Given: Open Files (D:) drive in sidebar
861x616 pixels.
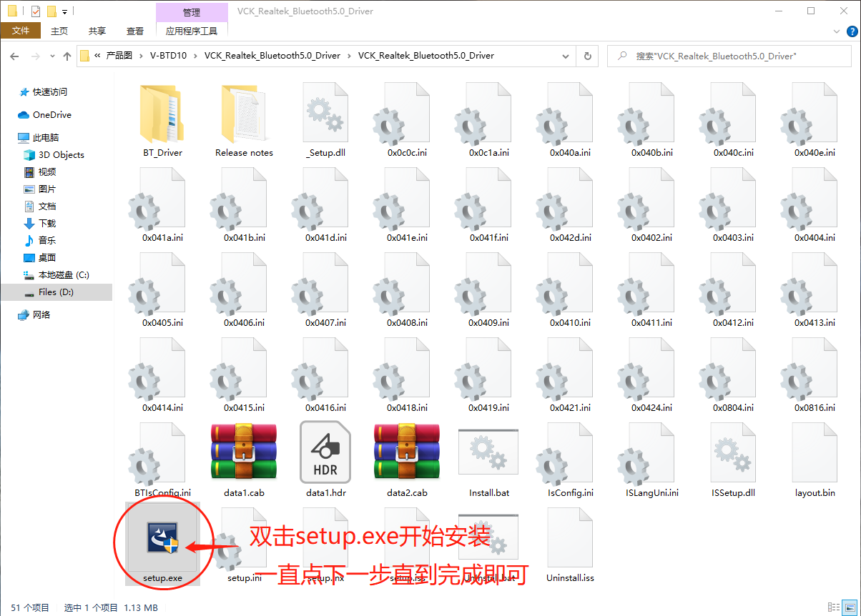Looking at the screenshot, I should (56, 292).
